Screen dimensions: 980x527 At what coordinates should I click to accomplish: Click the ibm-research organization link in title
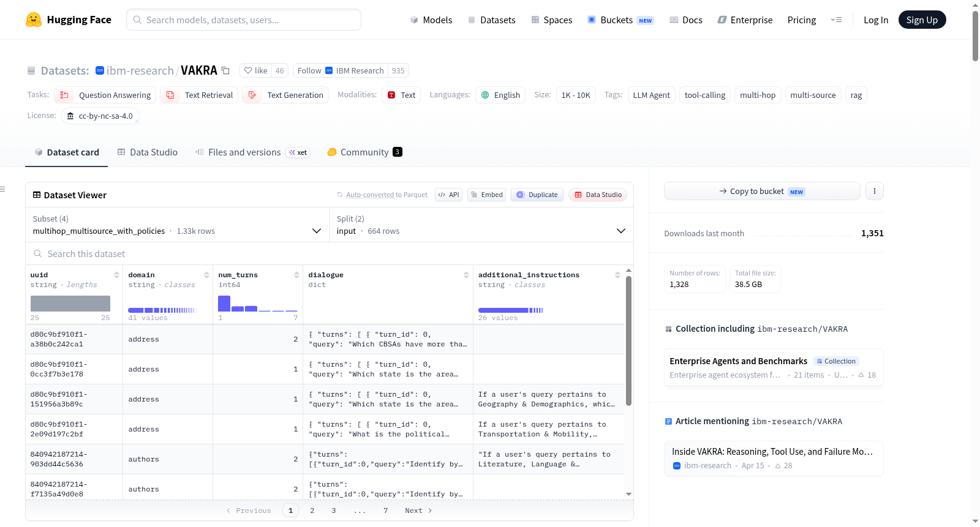(140, 70)
